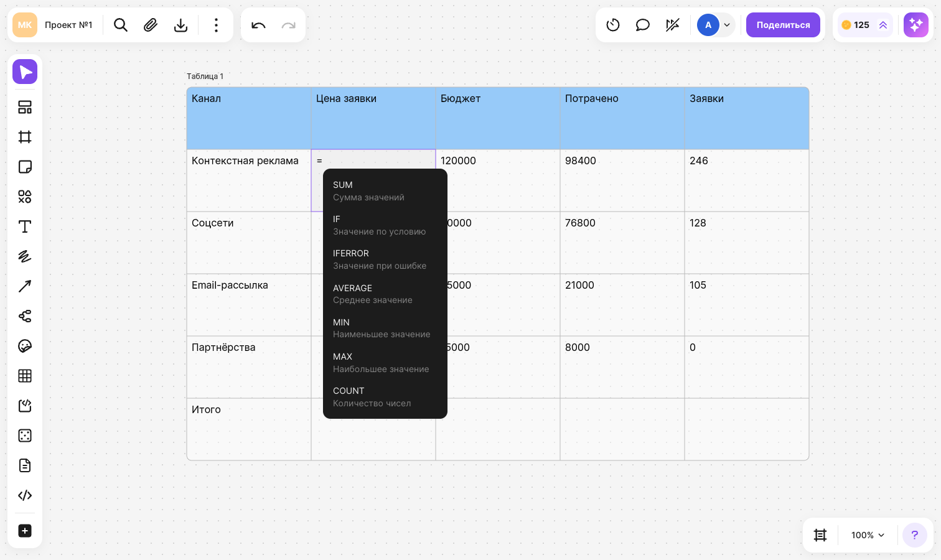Select the cell containing 98400
This screenshot has width=941, height=560.
tap(622, 180)
